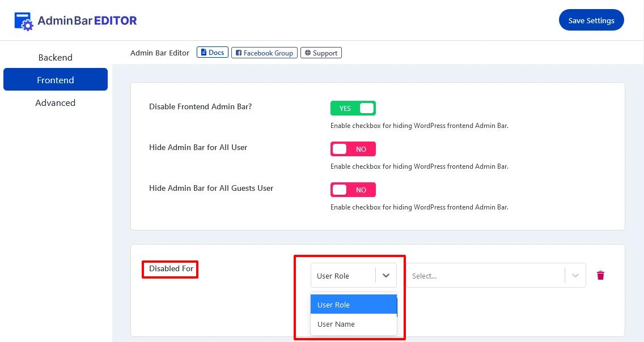
Task: Expand the Select... dropdown arrow
Action: (575, 276)
